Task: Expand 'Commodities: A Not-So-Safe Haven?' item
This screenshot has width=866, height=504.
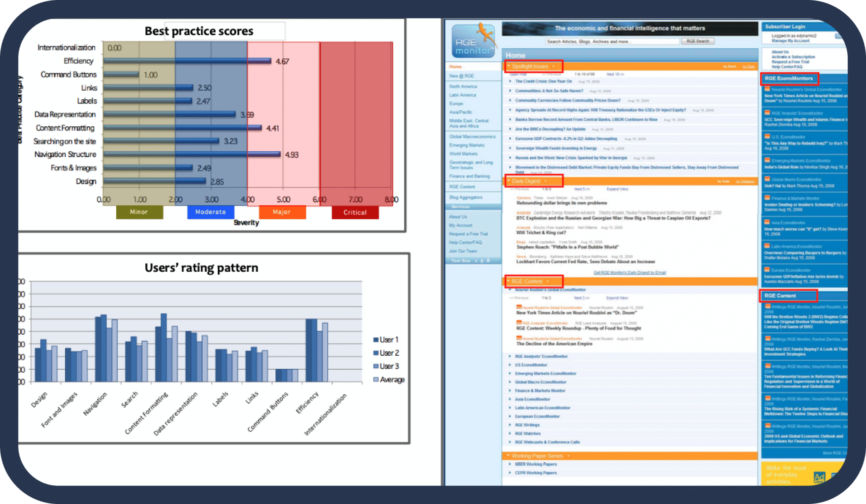Action: [510, 91]
